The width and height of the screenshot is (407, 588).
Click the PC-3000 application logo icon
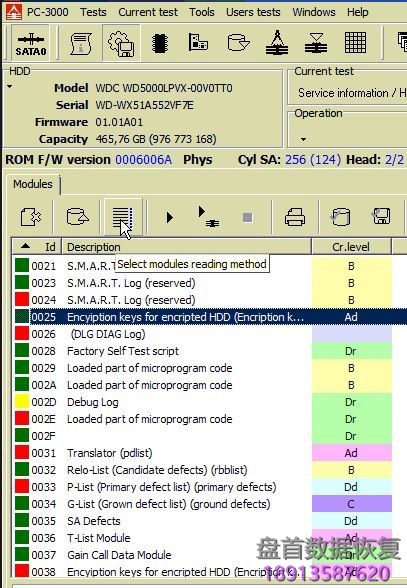coord(14,12)
